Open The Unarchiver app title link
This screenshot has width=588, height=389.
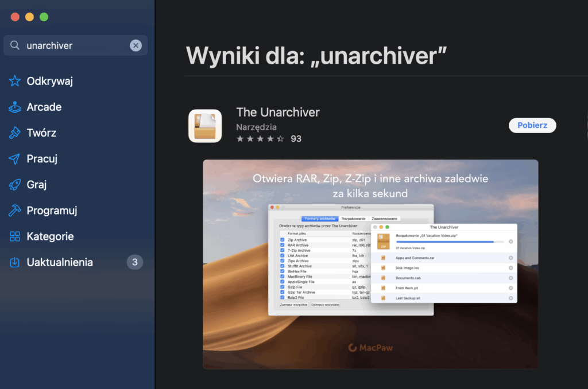(x=277, y=112)
